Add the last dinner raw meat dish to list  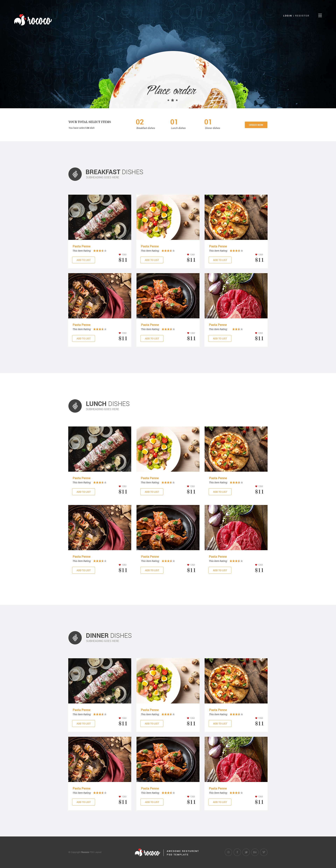click(220, 802)
